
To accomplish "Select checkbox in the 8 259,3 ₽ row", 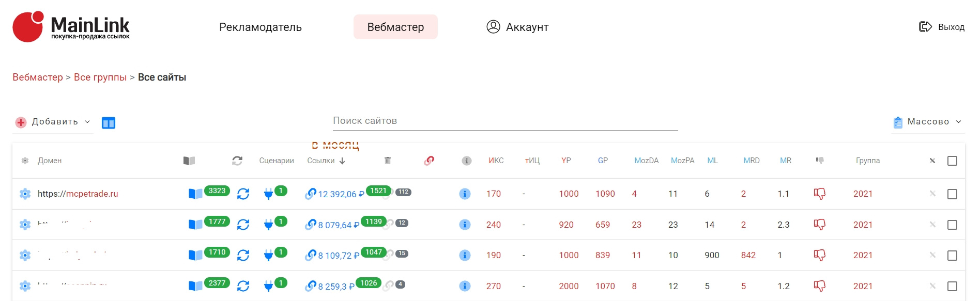I will pos(952,287).
